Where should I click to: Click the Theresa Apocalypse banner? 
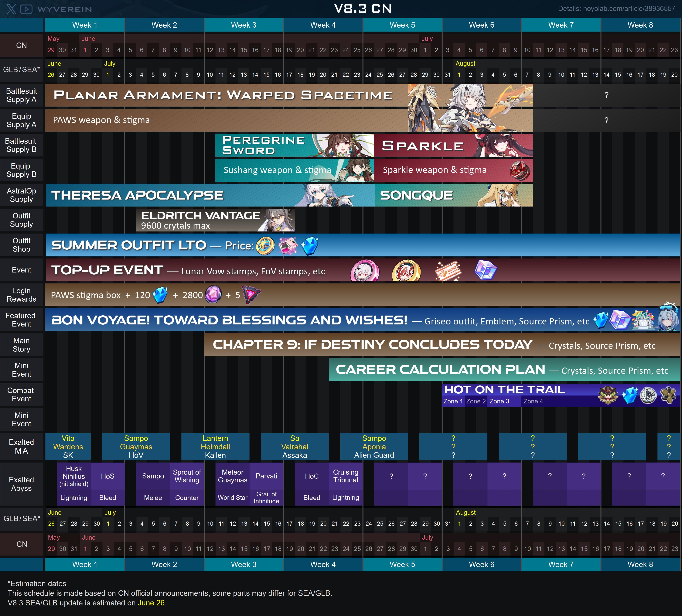coord(210,195)
